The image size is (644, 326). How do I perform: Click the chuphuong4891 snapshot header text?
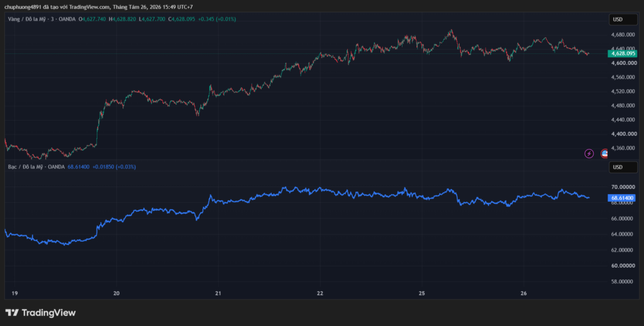99,7
